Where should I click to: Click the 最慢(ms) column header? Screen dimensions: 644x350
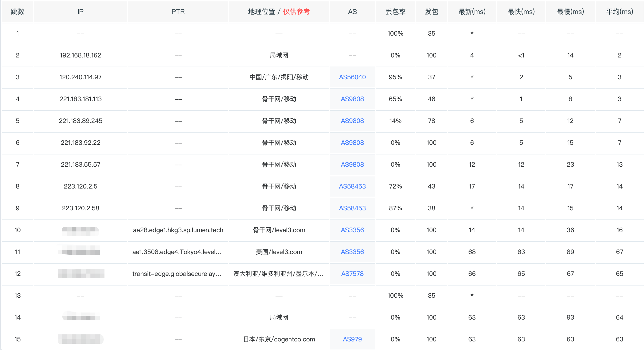coord(570,12)
